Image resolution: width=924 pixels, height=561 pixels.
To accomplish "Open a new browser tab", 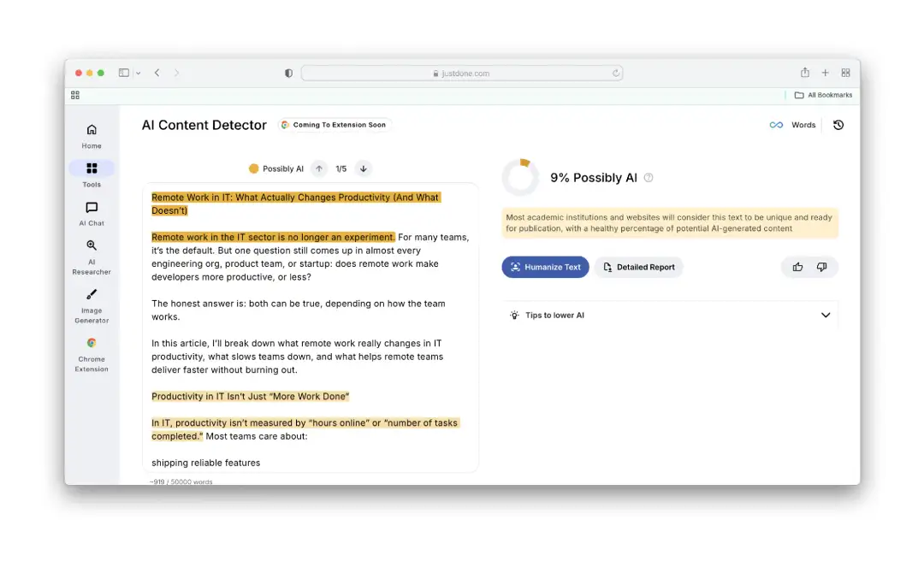I will pos(825,73).
